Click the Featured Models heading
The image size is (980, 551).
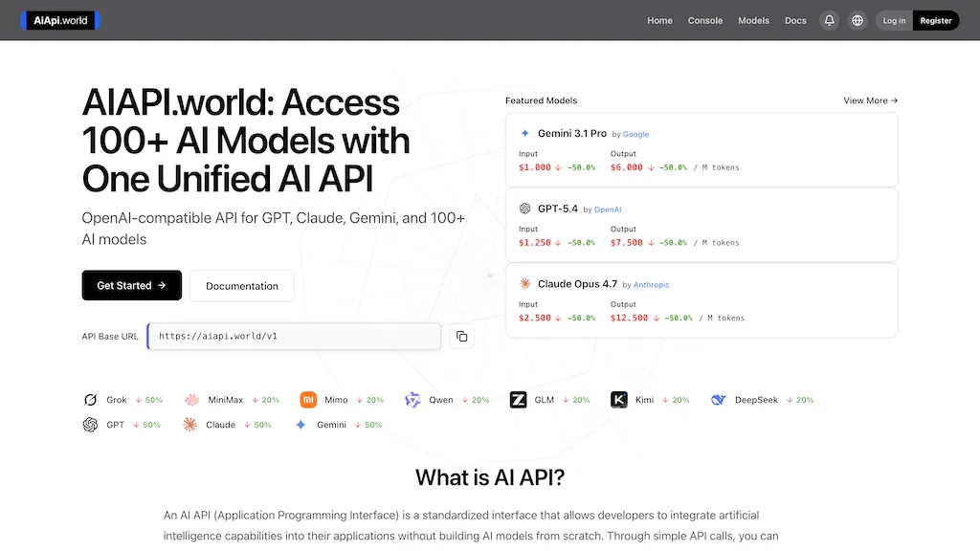coord(542,100)
